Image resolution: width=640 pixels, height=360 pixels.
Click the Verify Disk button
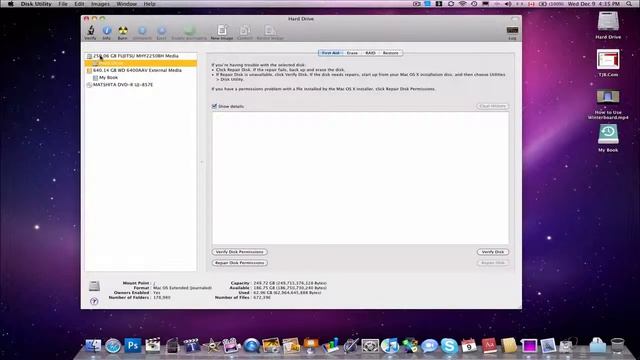493,252
